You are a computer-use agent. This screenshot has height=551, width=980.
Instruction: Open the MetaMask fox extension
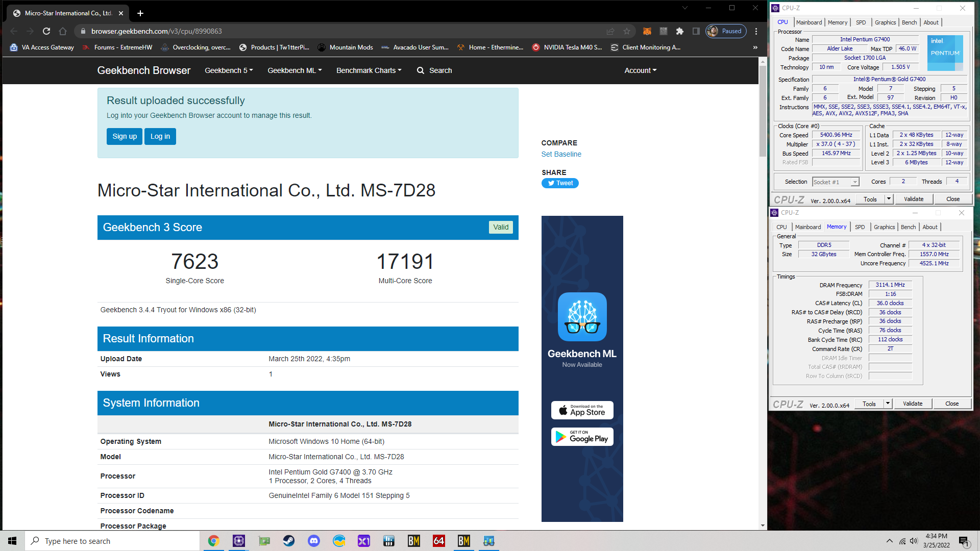coord(647,31)
